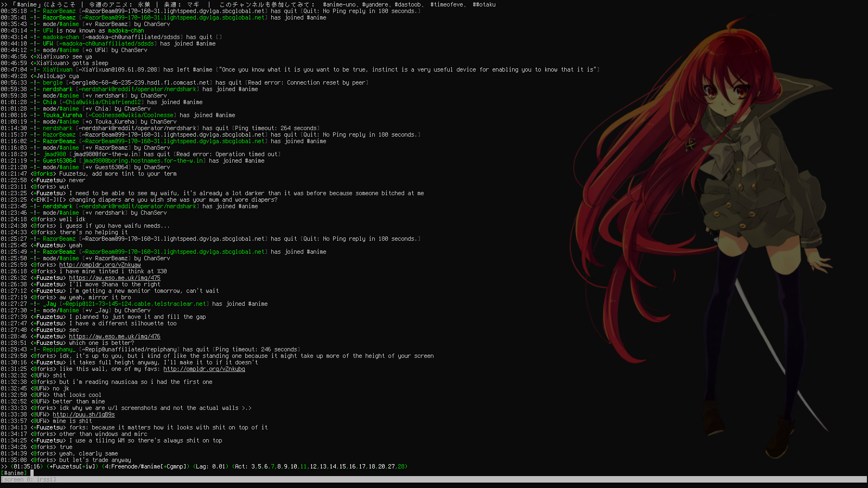Click #yandere channel in the topic bar
Viewport: 868px width, 488px height.
(375, 5)
